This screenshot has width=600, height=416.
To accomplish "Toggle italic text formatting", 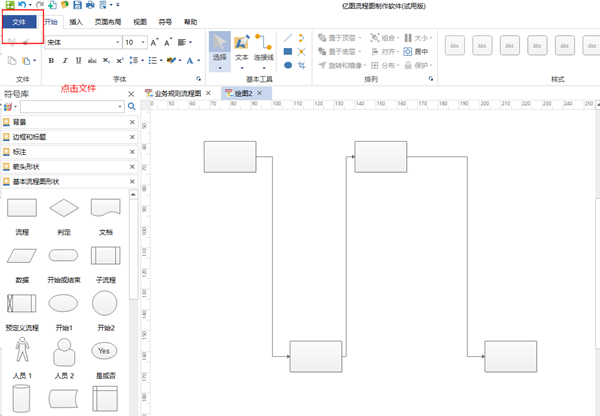I will (66, 61).
